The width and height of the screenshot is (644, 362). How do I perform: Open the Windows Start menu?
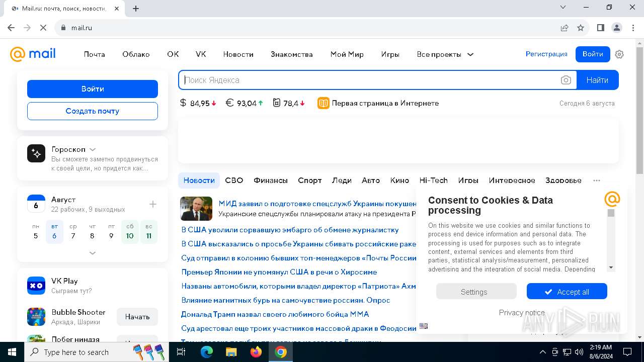(x=12, y=352)
